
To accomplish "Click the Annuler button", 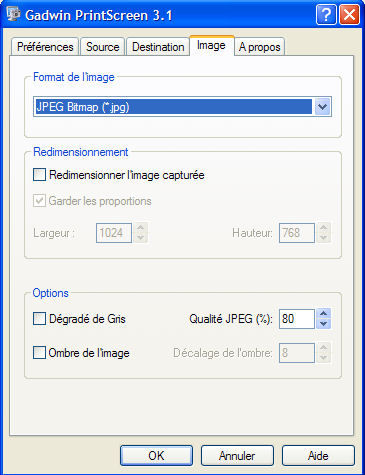I will [237, 455].
